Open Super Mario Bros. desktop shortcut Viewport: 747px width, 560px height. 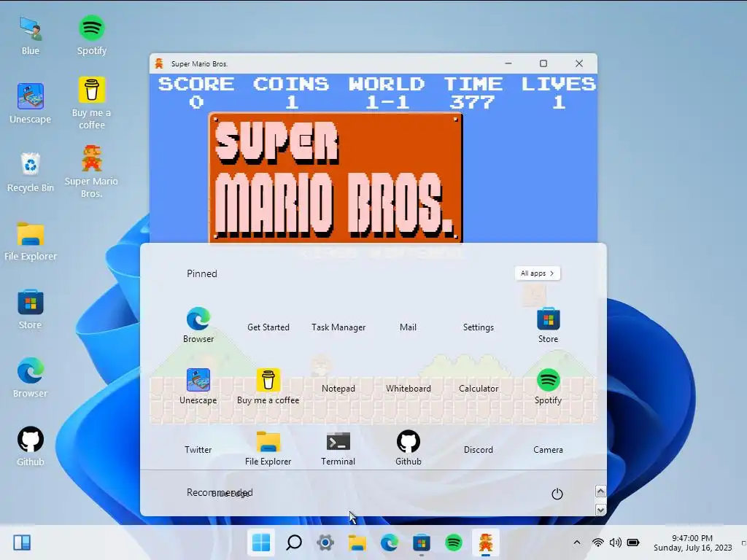[x=91, y=171]
